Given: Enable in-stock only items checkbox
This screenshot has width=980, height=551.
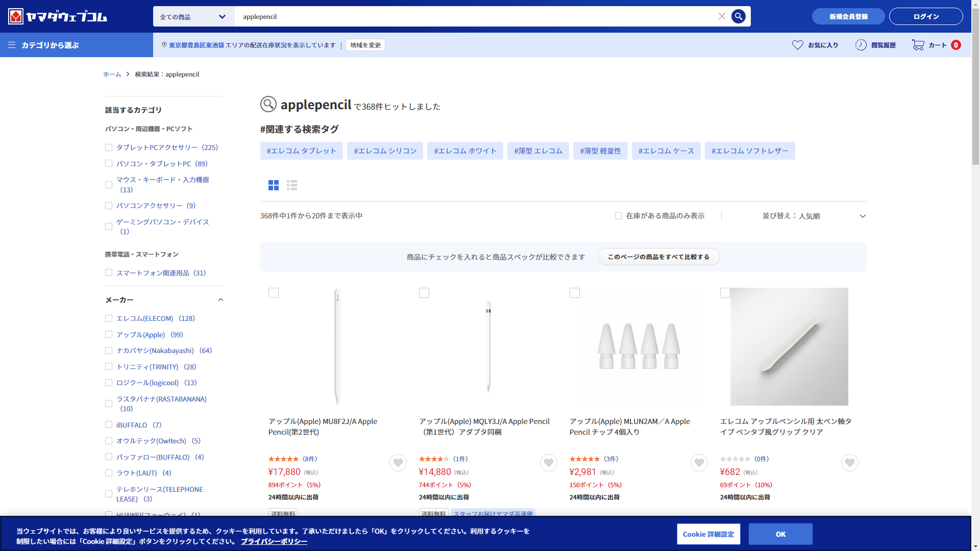Looking at the screenshot, I should click(619, 216).
